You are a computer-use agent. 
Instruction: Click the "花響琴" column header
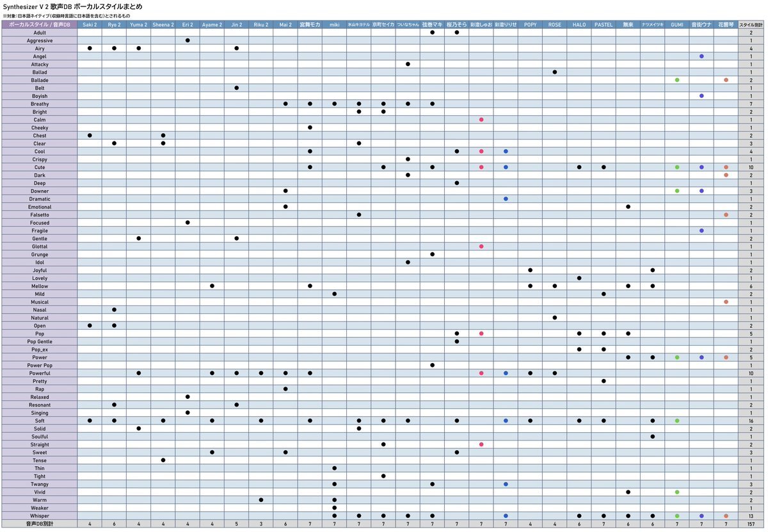726,24
